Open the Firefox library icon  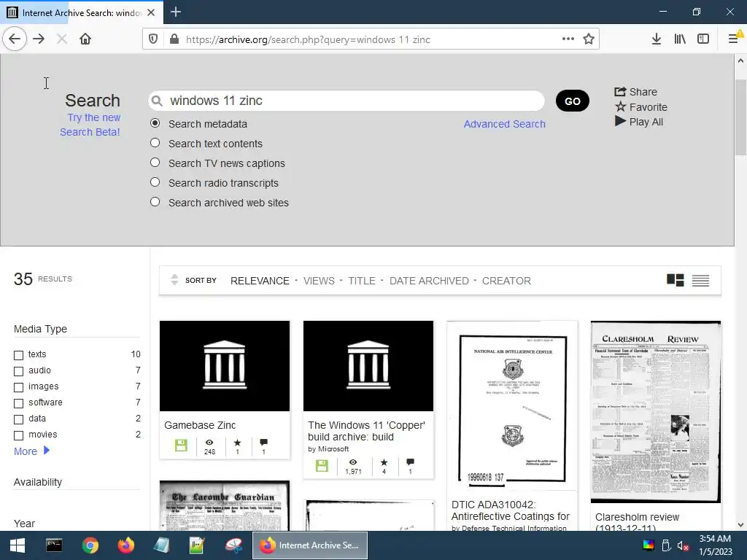(x=680, y=39)
